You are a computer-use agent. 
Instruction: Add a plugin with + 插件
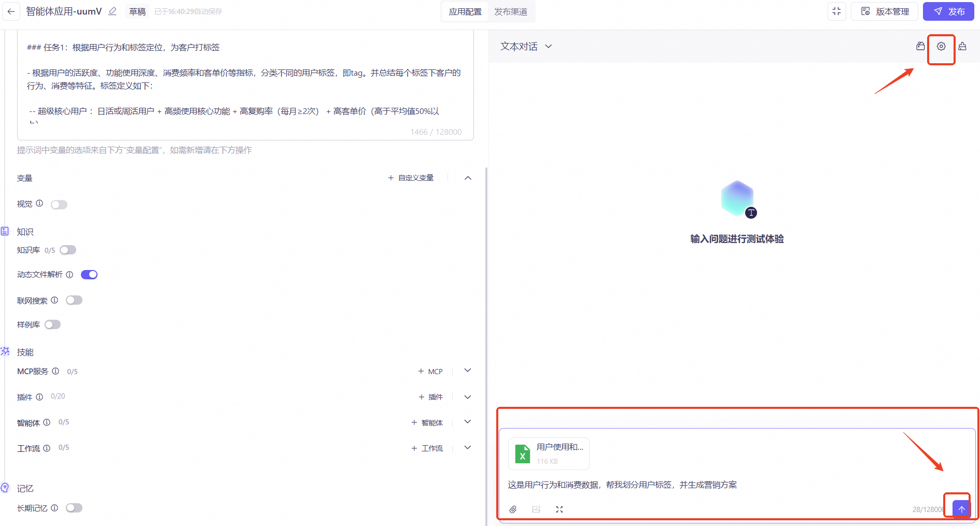pos(430,397)
